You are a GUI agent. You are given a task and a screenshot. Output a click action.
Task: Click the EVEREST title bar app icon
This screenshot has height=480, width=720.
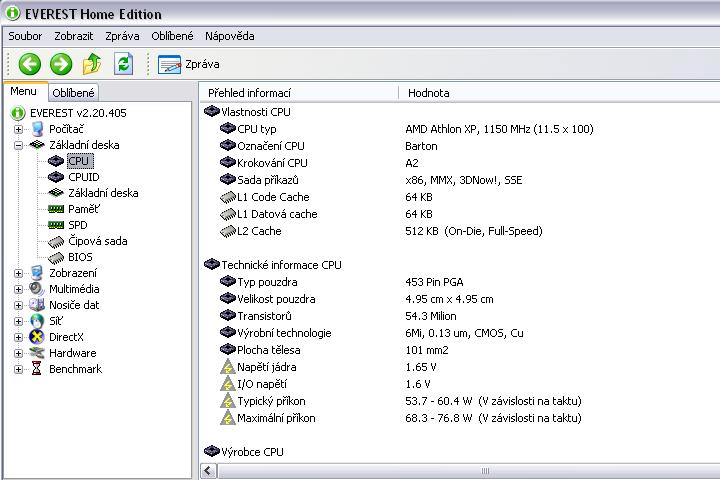pyautogui.click(x=12, y=13)
